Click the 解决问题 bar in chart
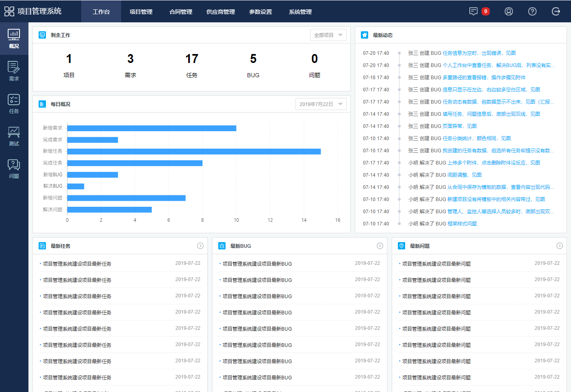 coord(109,210)
